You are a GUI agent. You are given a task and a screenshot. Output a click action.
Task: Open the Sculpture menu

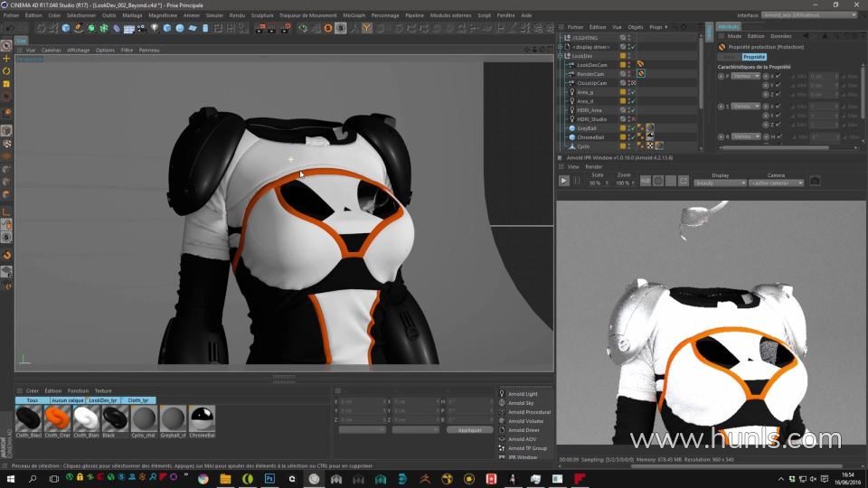pyautogui.click(x=262, y=15)
